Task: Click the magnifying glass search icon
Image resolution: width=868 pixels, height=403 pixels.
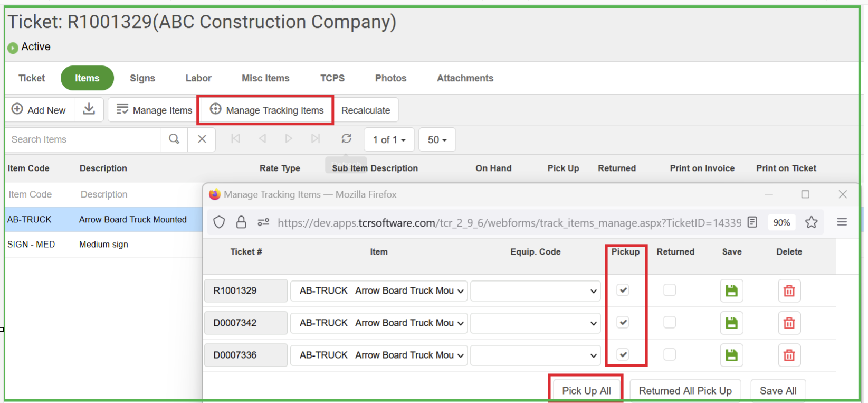Action: pos(174,139)
